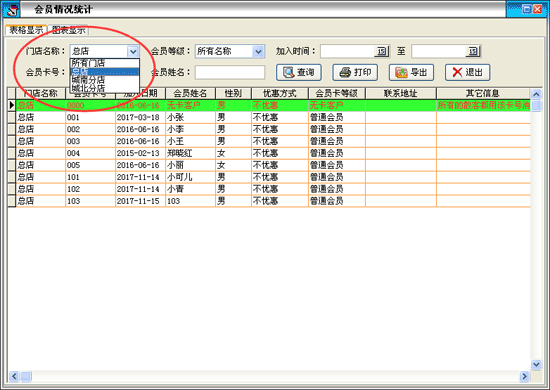Maximize the 会员情况统计 window

[x=526, y=9]
